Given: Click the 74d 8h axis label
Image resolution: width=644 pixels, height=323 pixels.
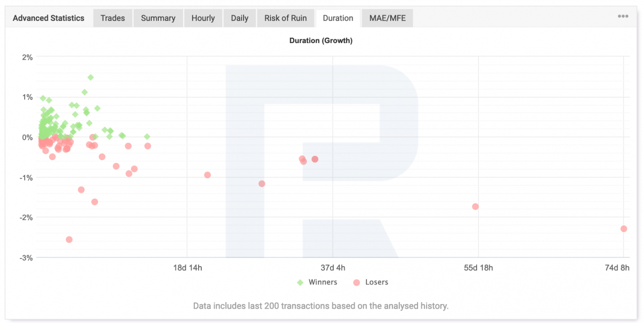Looking at the screenshot, I should pyautogui.click(x=616, y=268).
